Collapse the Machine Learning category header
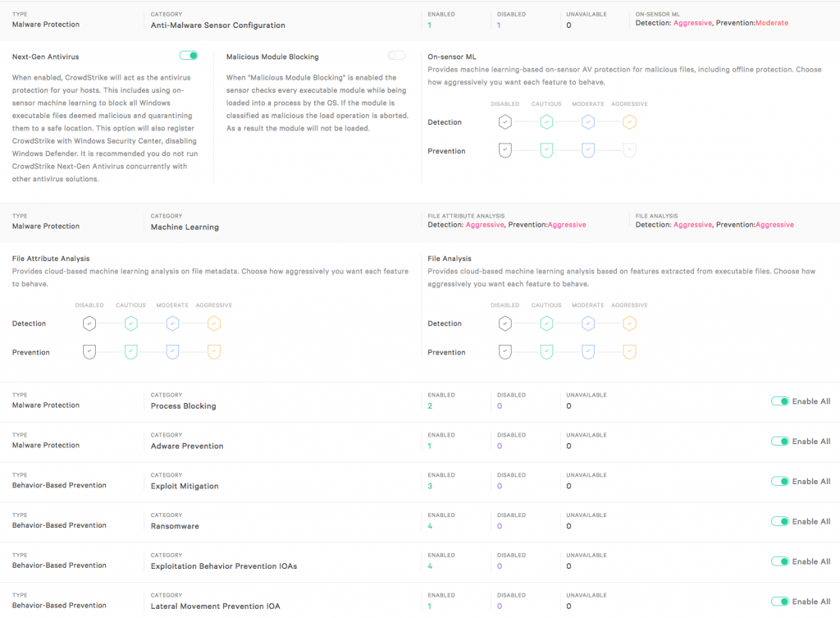This screenshot has height=618, width=840. click(x=185, y=227)
